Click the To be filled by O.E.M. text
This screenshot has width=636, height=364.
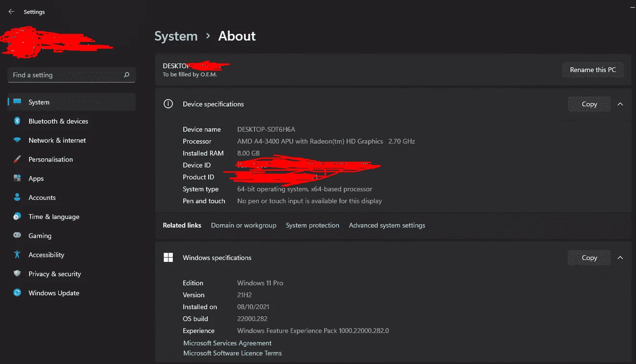pos(190,74)
